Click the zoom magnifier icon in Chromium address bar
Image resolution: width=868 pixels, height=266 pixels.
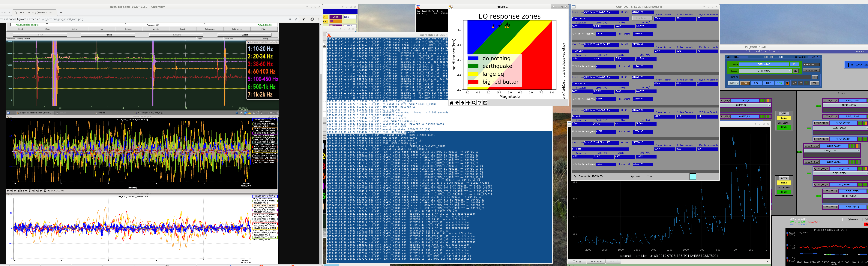[x=290, y=19]
